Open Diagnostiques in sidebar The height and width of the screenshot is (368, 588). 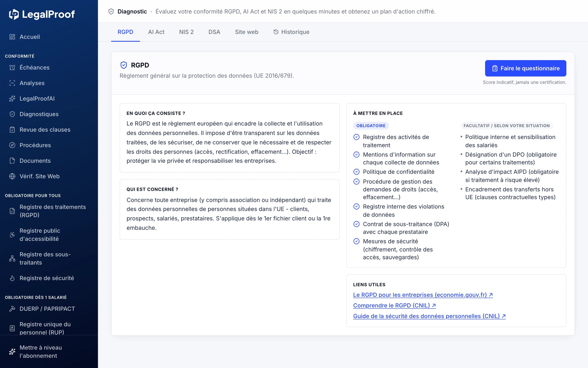[x=49, y=114]
